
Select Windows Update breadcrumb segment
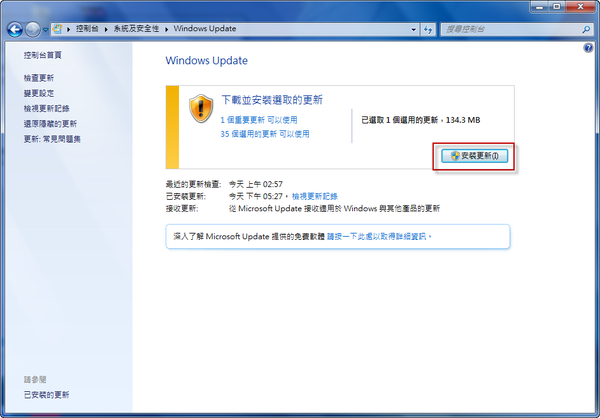click(x=205, y=29)
